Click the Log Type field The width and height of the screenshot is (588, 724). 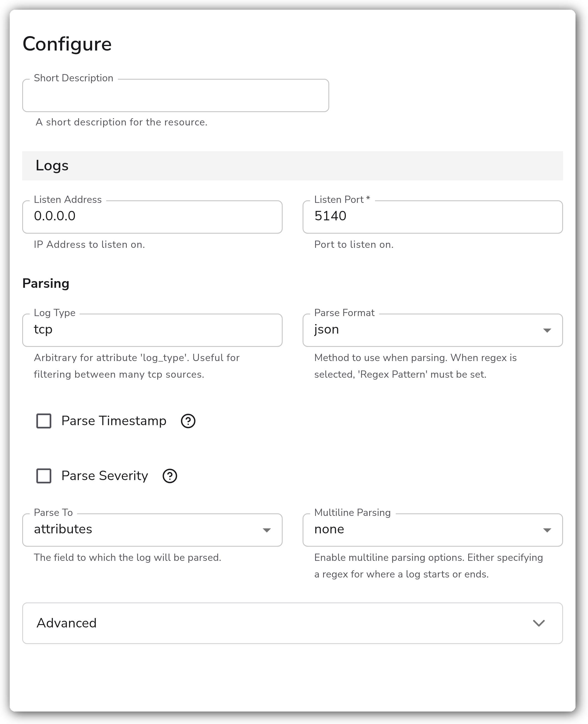tap(152, 330)
